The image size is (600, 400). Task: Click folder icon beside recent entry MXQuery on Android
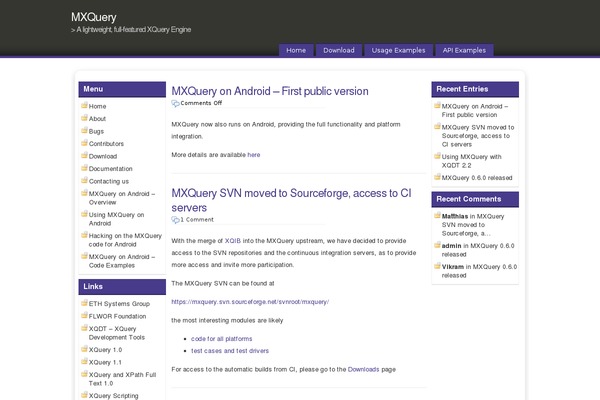(437, 105)
